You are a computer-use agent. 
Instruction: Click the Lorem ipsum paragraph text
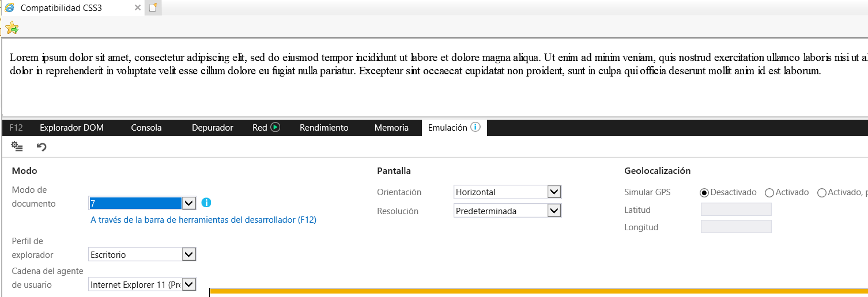(439, 64)
